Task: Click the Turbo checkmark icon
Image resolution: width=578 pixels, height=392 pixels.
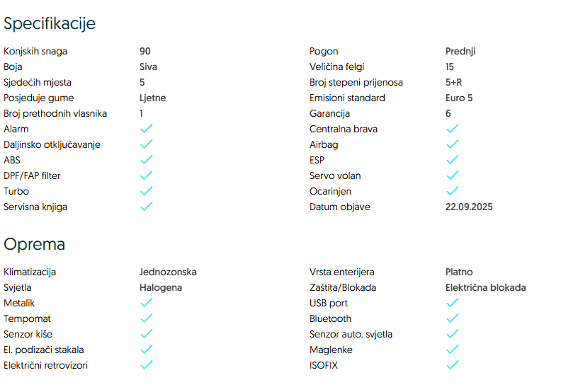Action: [147, 191]
